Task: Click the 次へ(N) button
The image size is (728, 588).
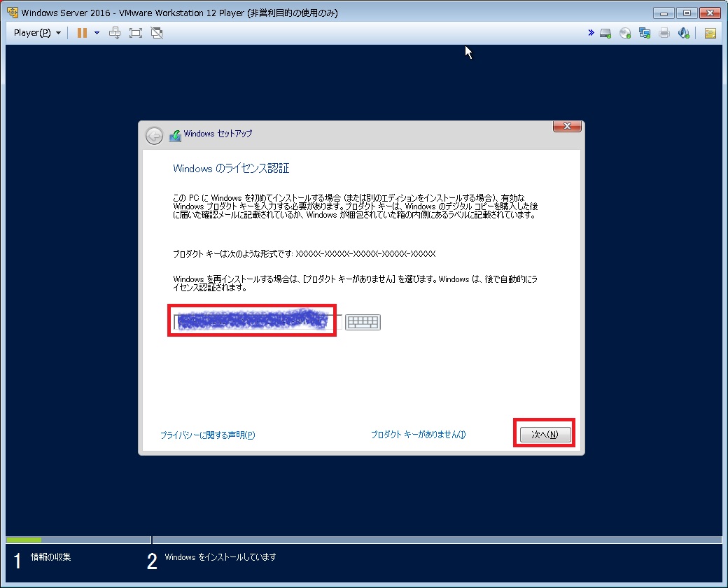Action: [545, 434]
